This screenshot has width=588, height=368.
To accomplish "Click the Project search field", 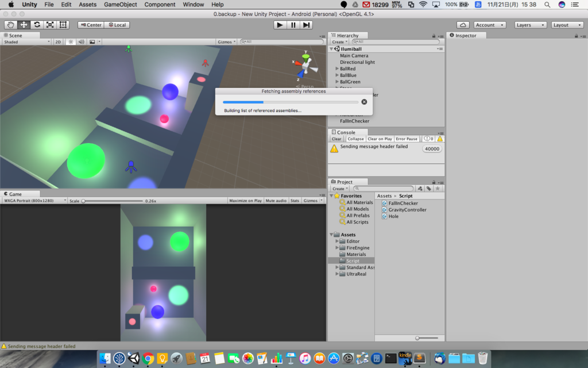I will [x=383, y=189].
